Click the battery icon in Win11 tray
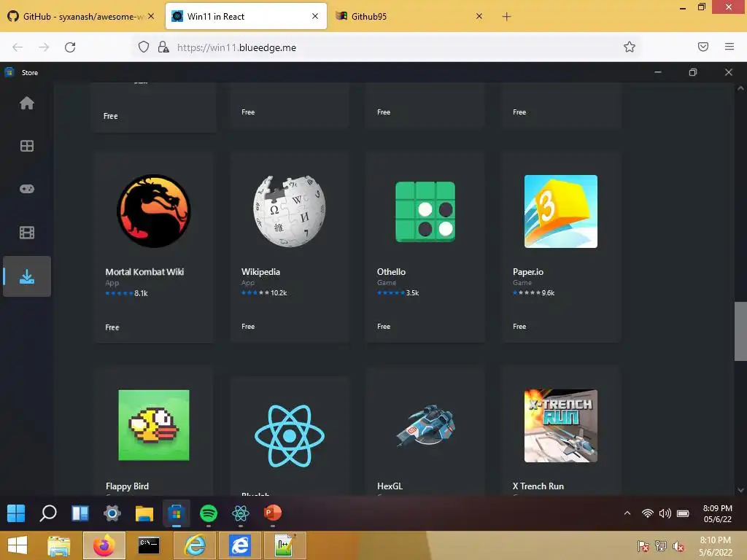The width and height of the screenshot is (747, 560). point(683,513)
